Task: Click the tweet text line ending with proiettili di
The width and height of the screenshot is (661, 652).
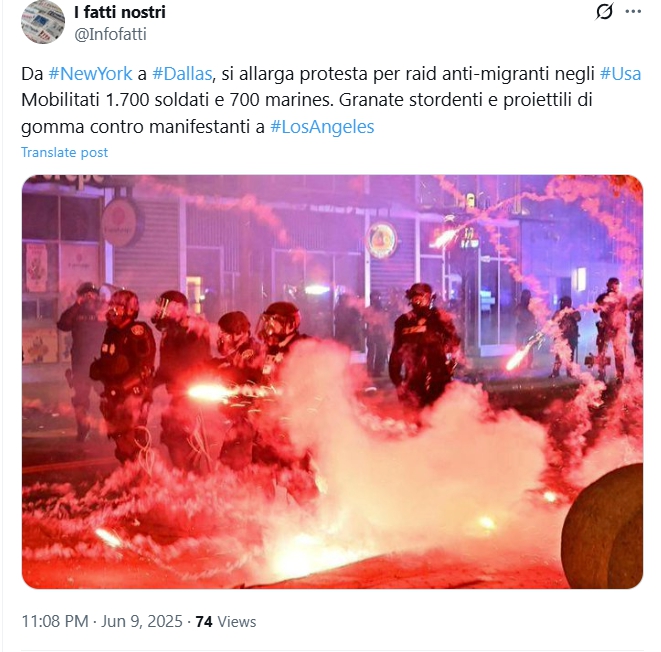Action: click(307, 100)
